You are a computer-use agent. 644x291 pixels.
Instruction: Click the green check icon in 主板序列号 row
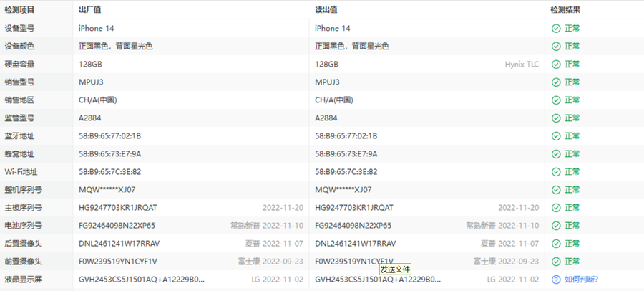pos(556,208)
